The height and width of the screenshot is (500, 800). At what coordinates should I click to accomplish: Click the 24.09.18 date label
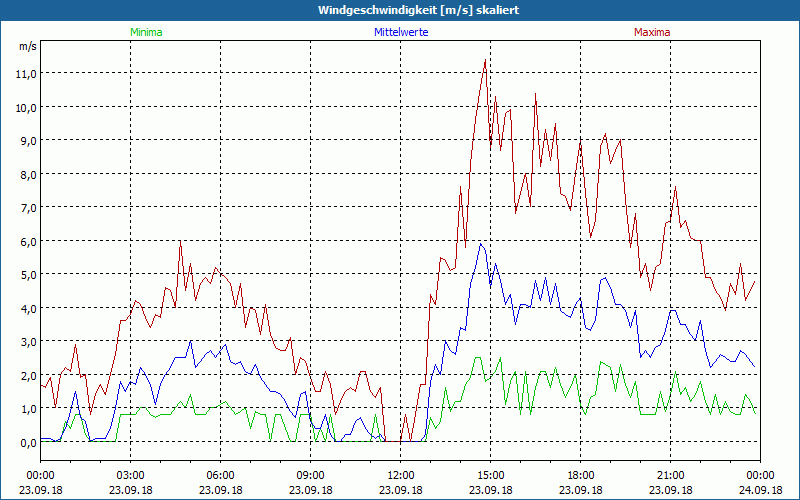pyautogui.click(x=760, y=490)
